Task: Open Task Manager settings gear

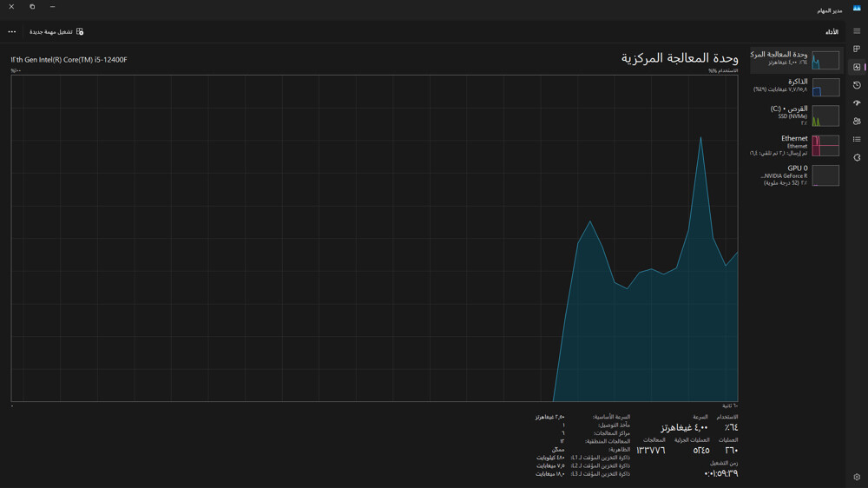Action: tap(857, 477)
